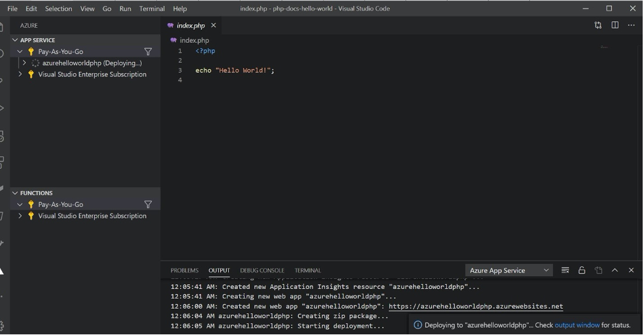This screenshot has height=335, width=644.
Task: Click key icon of App Service Visual Studio Enterprise
Action: (31, 75)
